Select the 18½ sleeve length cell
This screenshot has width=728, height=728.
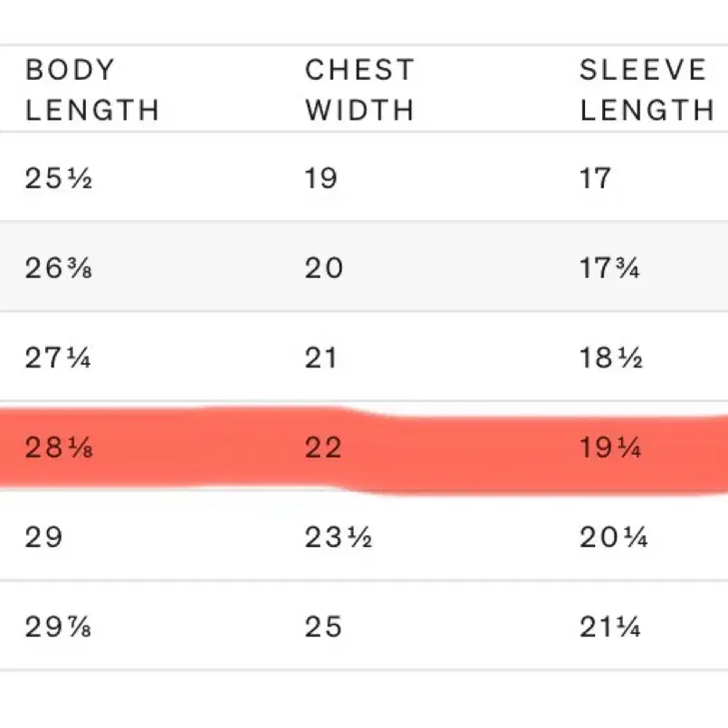[611, 358]
